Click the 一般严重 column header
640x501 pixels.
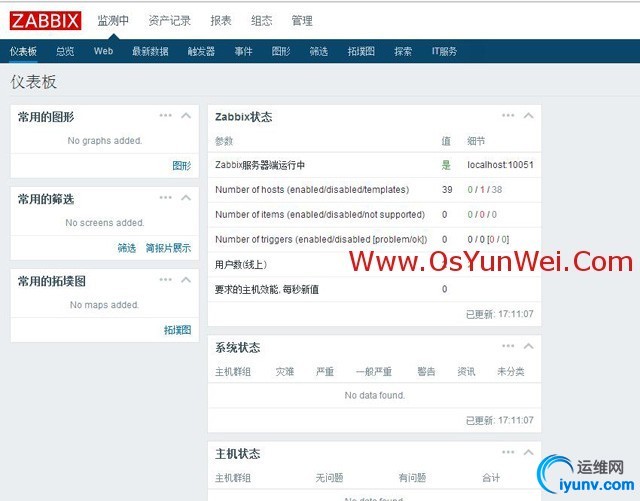click(374, 372)
